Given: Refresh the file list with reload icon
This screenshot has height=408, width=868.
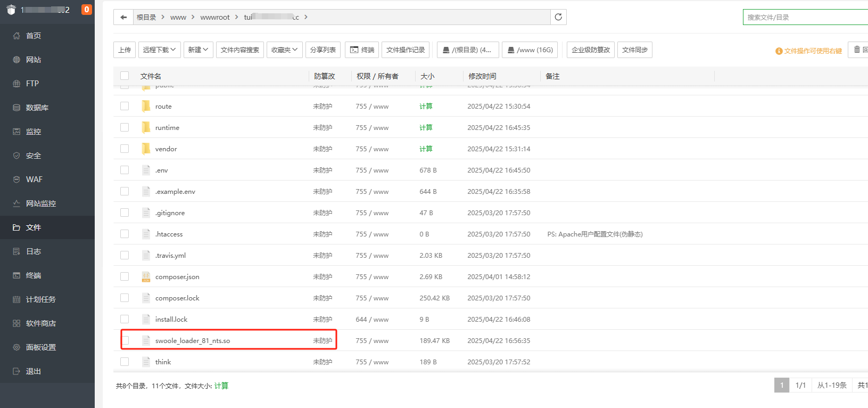Looking at the screenshot, I should point(558,17).
